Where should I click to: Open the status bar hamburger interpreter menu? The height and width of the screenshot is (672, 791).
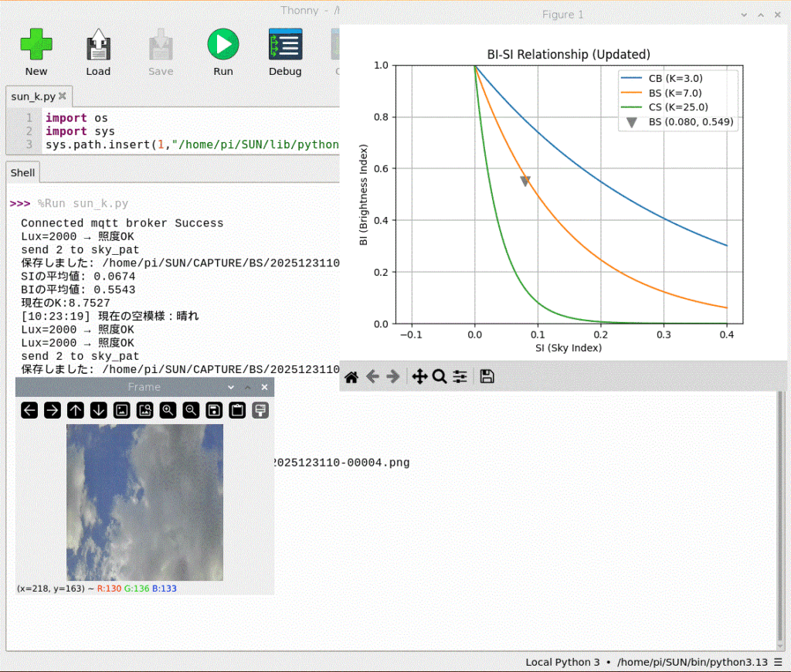point(776,662)
